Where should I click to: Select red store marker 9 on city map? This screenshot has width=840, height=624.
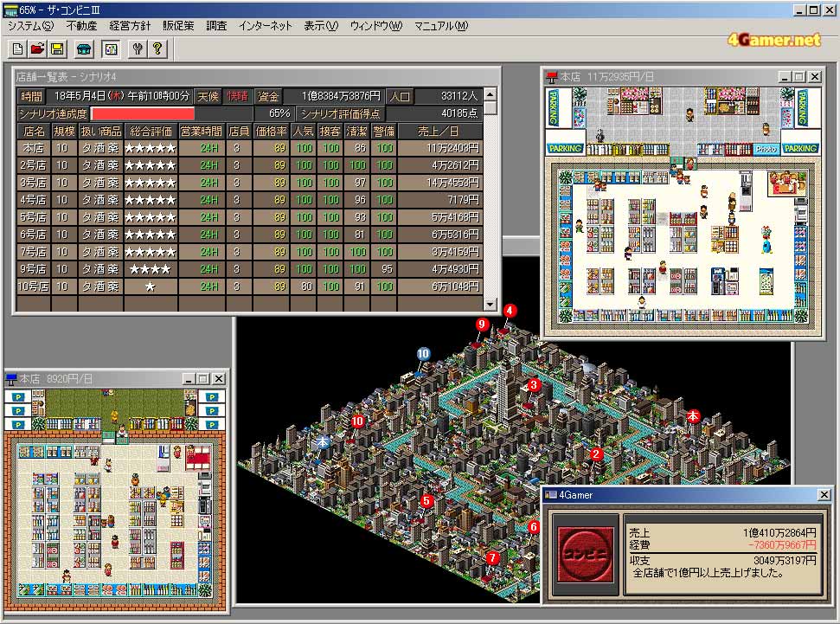[482, 324]
